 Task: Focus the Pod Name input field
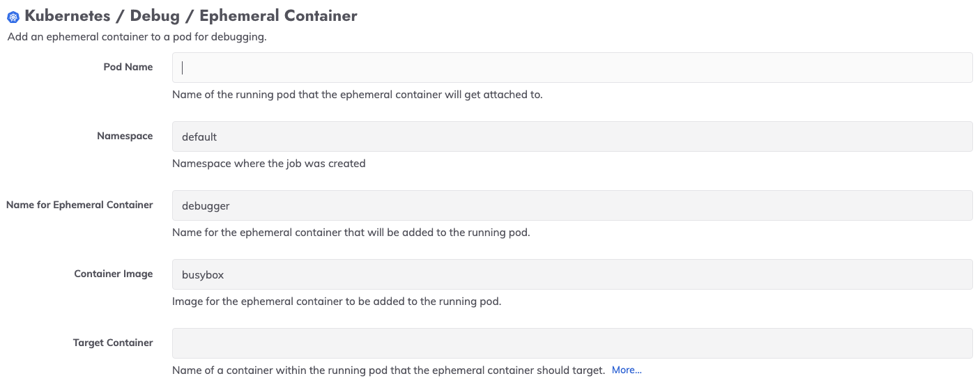572,68
